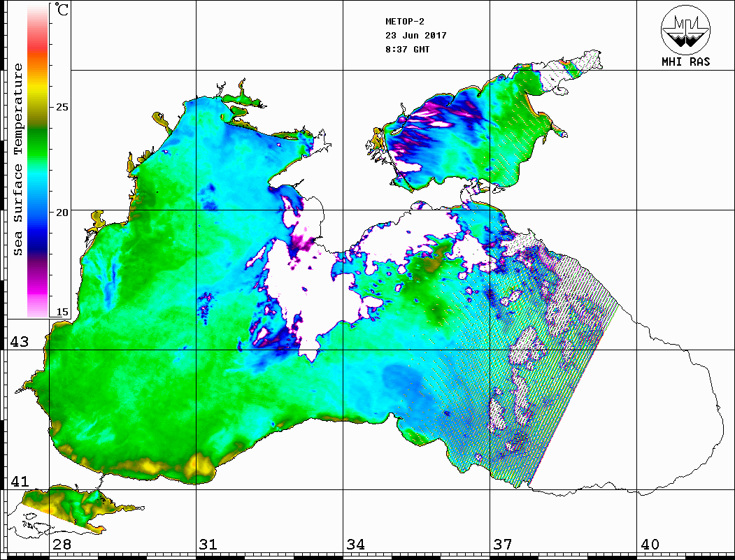Click the latitude label '41'

click(20, 482)
